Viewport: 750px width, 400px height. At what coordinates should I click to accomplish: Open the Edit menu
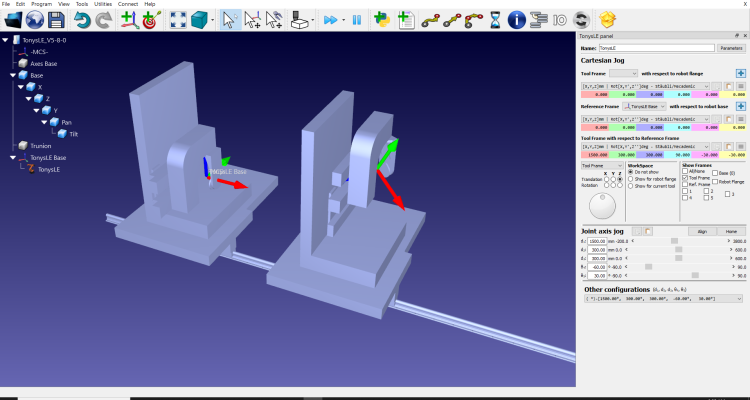(x=20, y=4)
